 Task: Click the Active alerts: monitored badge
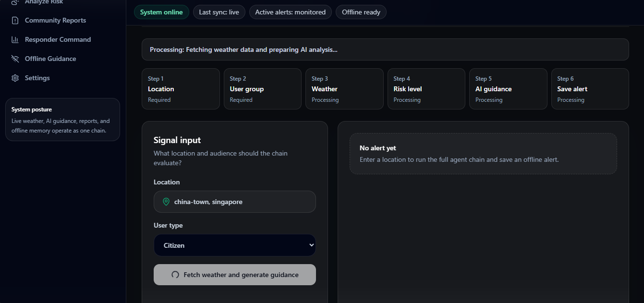(x=291, y=12)
